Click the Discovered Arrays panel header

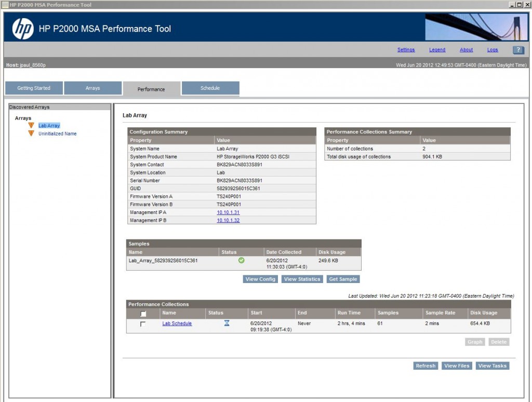coord(60,107)
